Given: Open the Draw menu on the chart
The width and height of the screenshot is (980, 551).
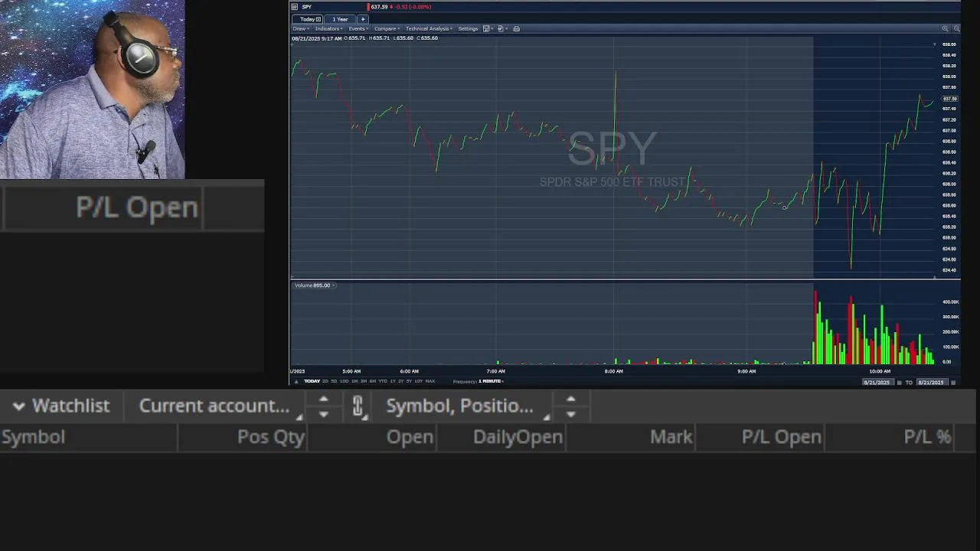Looking at the screenshot, I should click(301, 28).
